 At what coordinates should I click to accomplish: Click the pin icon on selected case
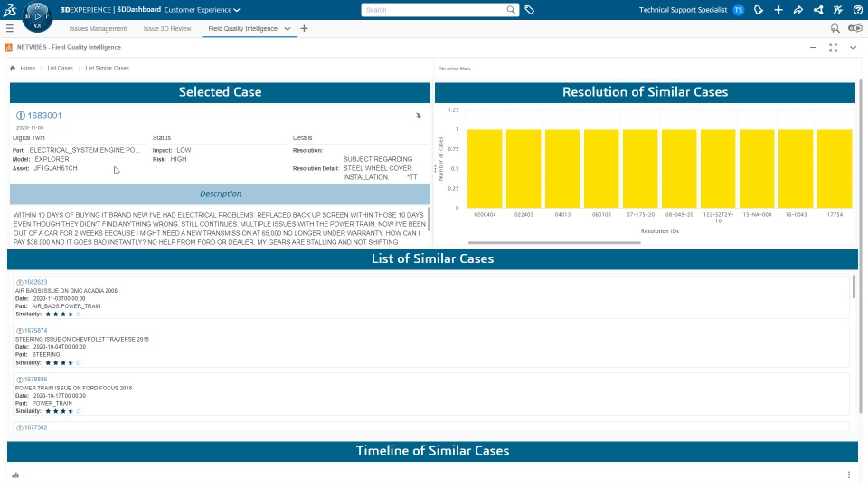[419, 116]
